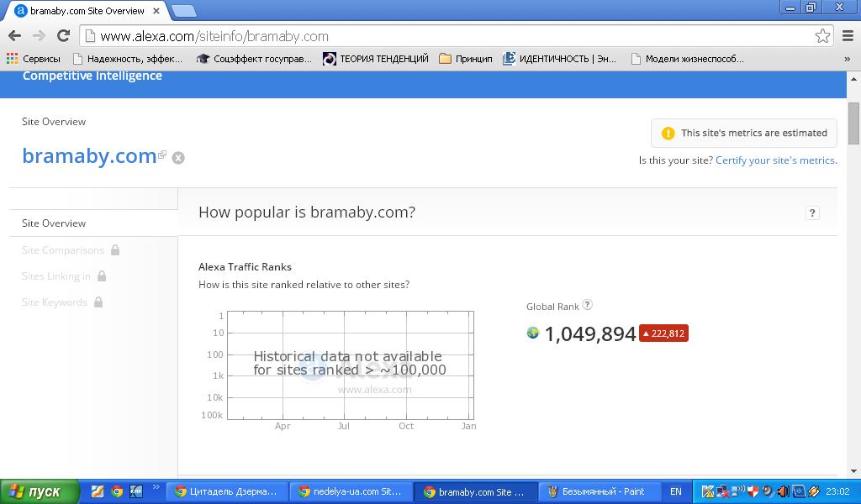Click the Competitive Intelligence header text
The image size is (861, 504).
tap(92, 76)
